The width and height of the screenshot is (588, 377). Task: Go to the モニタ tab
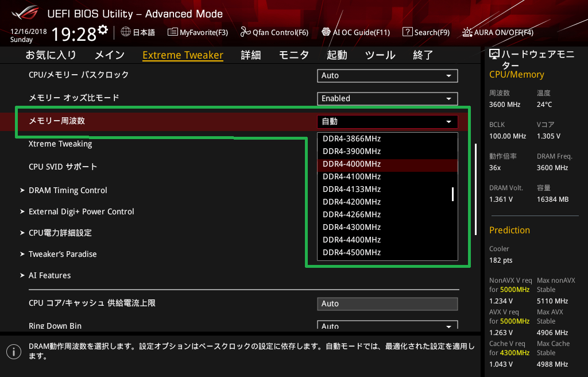pos(293,55)
